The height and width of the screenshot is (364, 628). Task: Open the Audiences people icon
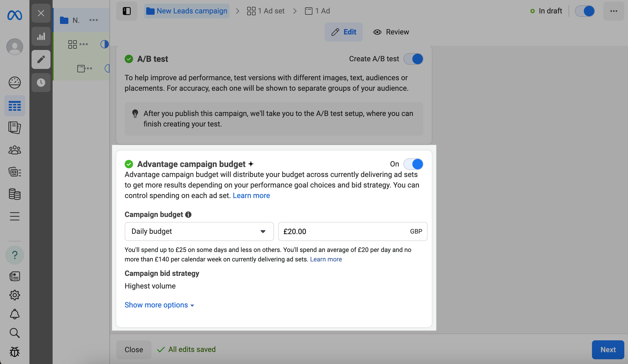coord(15,150)
